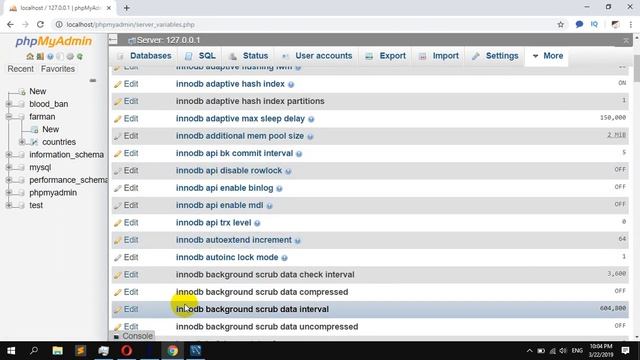Screen dimensions: 640x360
Task: Open the Console bar
Action: click(x=133, y=336)
